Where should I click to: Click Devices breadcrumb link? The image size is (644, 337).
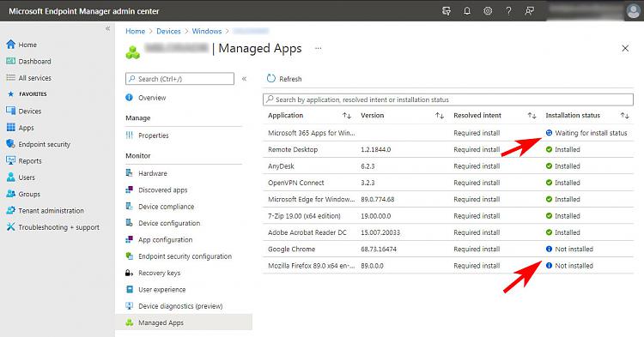click(x=168, y=31)
